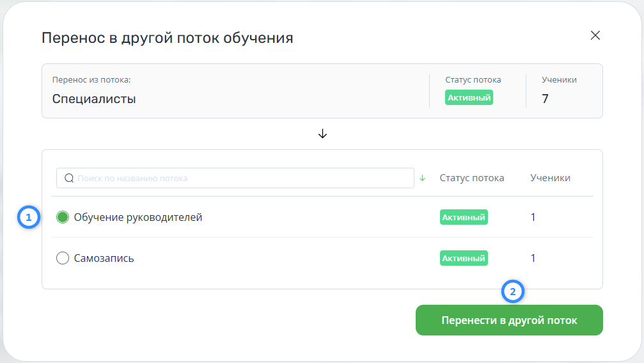The image size is (644, 363).
Task: Click the black down arrow between panels
Action: pos(322,134)
